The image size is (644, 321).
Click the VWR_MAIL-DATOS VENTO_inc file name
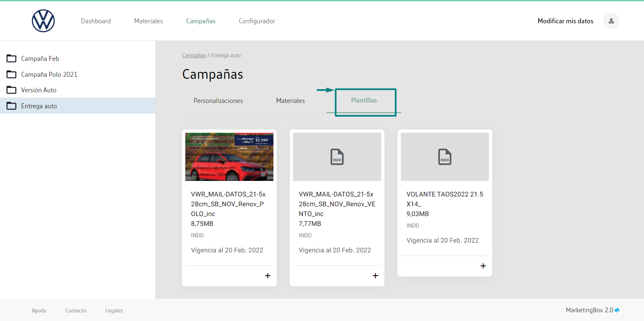(x=337, y=204)
